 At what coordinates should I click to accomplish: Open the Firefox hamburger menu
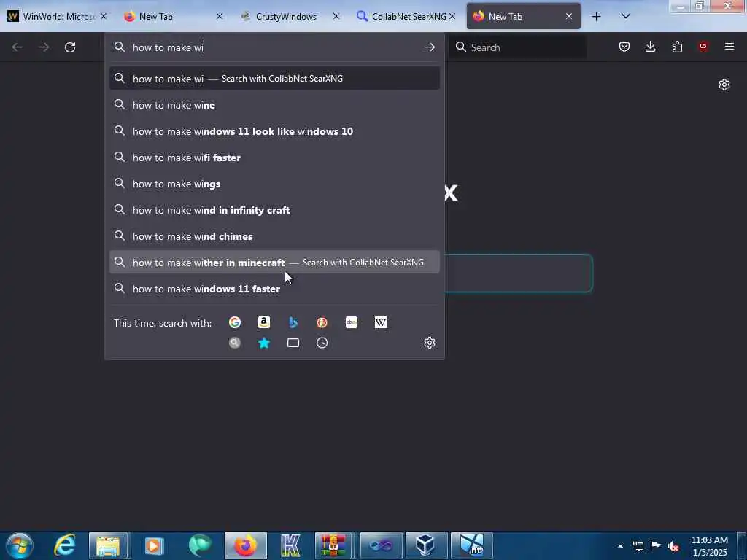coord(729,47)
